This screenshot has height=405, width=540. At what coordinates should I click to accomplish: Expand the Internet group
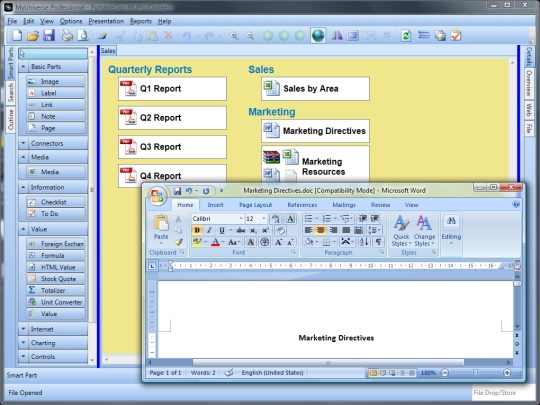click(x=53, y=329)
